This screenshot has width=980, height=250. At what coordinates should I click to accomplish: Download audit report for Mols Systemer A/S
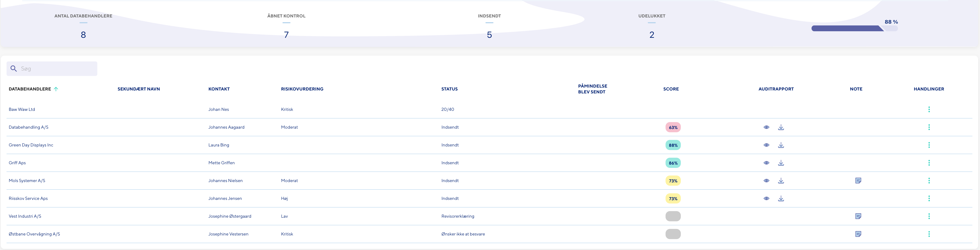pyautogui.click(x=781, y=181)
